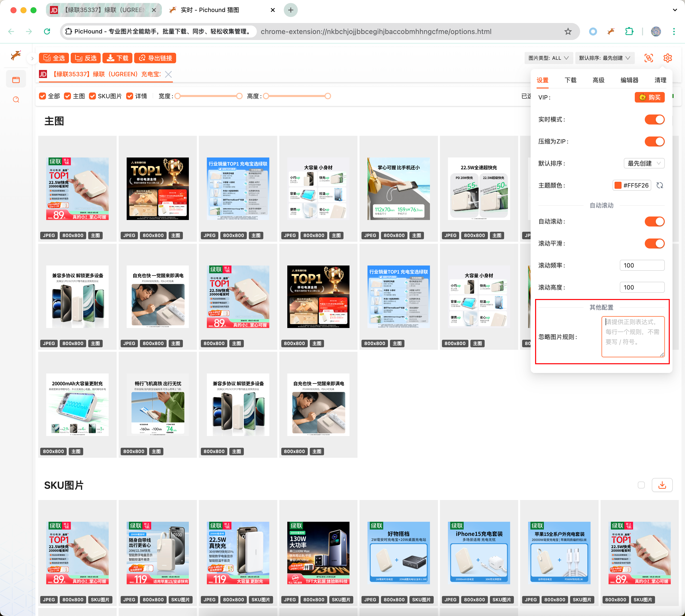This screenshot has height=616, width=685.
Task: Open 默认排序 dropdown in the toolbar
Action: click(x=604, y=58)
